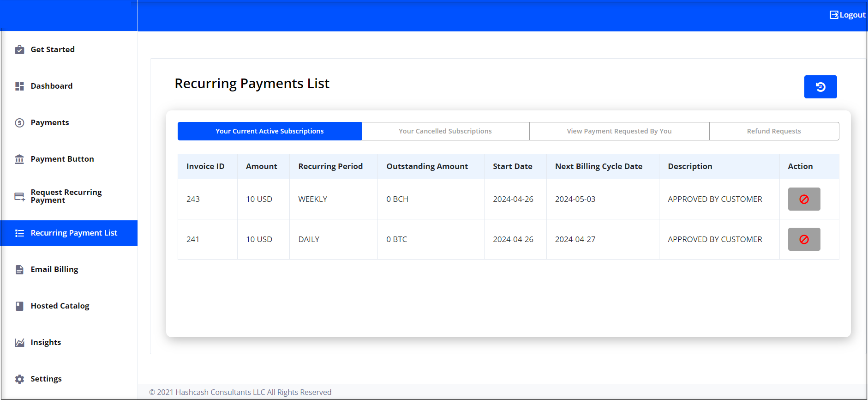
Task: Cancel subscription for invoice 243
Action: (804, 199)
